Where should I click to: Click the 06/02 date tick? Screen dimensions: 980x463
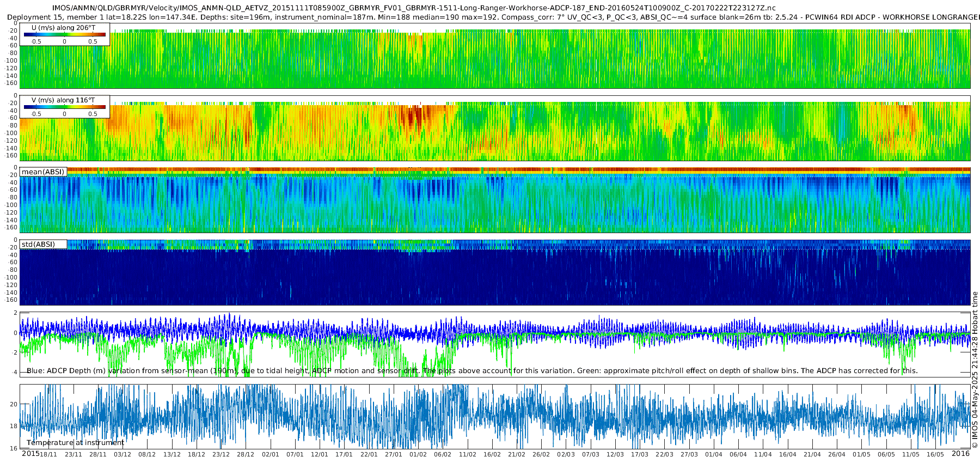(x=443, y=454)
